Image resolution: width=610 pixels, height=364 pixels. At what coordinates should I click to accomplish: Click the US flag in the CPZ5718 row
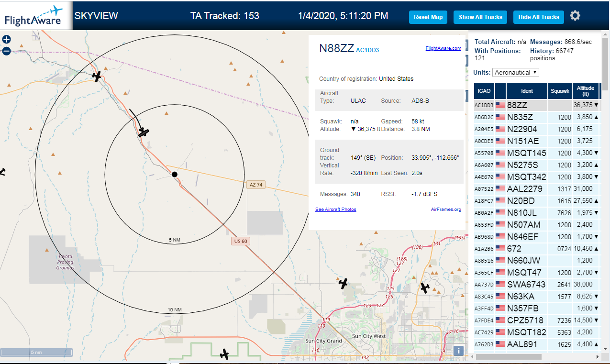pyautogui.click(x=500, y=320)
